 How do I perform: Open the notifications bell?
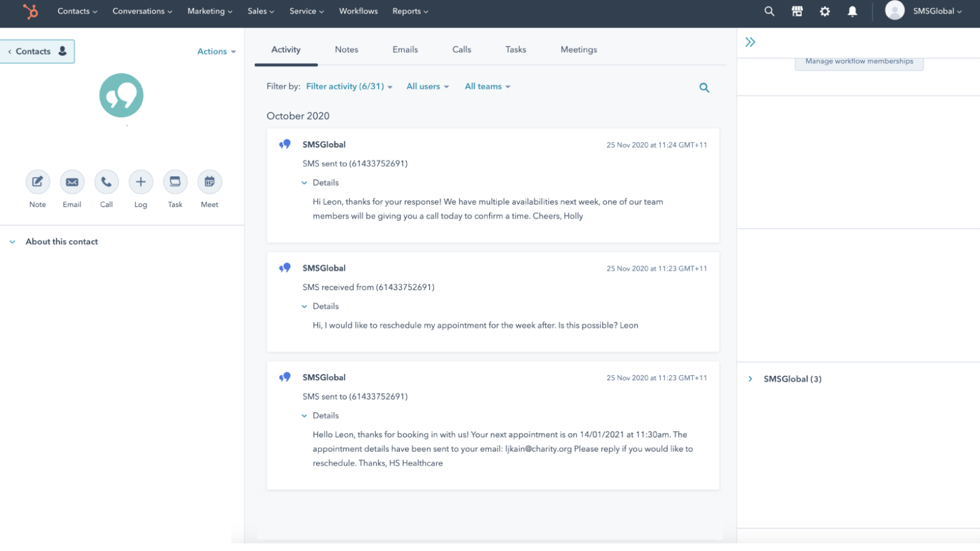851,11
